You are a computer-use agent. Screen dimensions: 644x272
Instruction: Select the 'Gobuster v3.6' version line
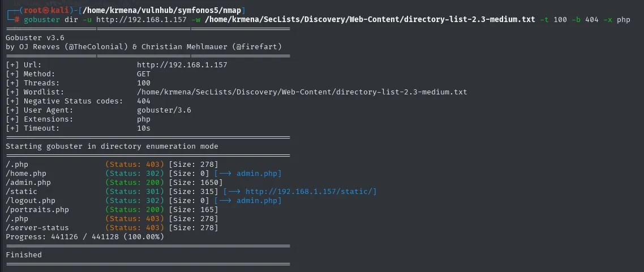tap(35, 38)
